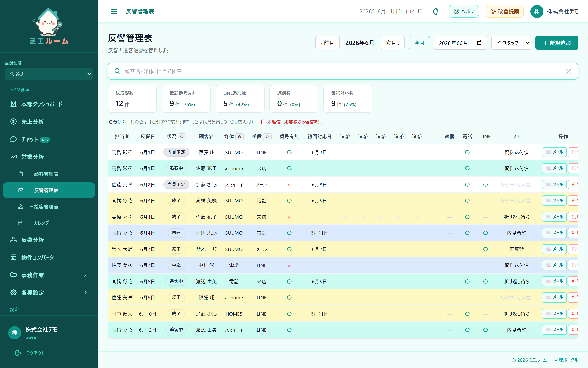The height and width of the screenshot is (368, 588).
Task: Open the ヘルプ button
Action: point(464,11)
